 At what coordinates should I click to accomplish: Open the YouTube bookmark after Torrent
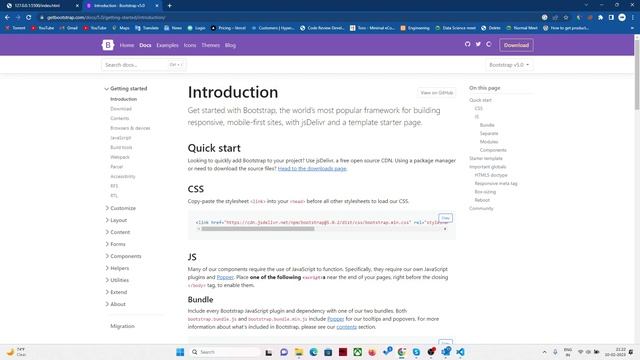42,28
